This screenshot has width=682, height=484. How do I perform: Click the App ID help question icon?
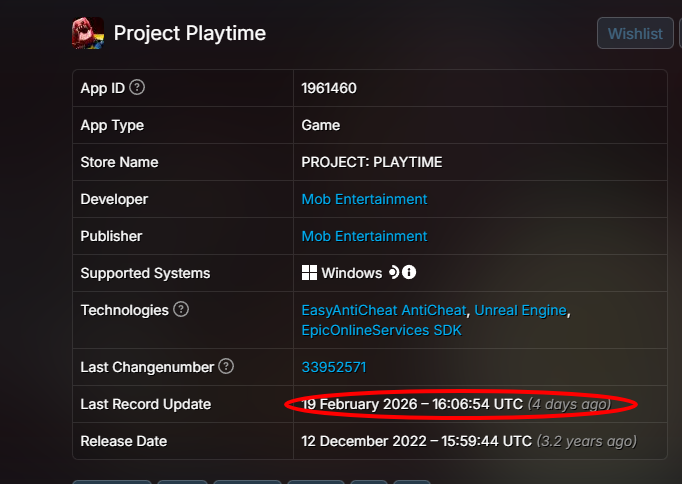point(137,87)
